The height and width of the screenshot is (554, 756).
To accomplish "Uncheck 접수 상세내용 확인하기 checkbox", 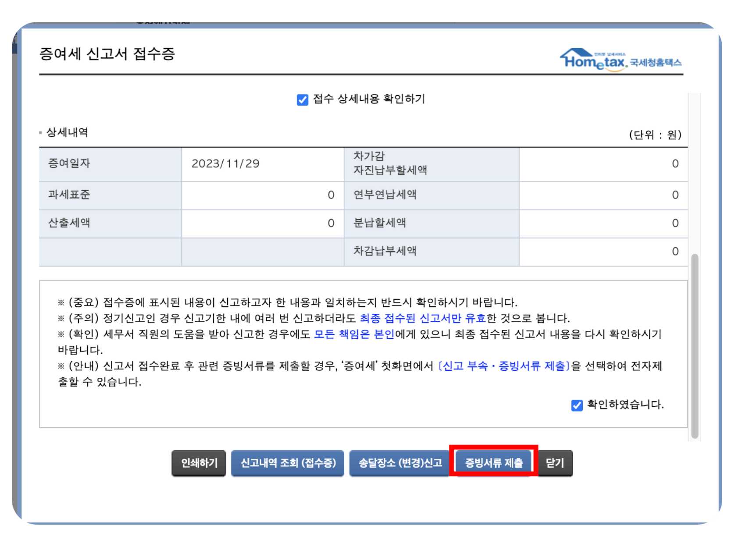I will click(303, 100).
